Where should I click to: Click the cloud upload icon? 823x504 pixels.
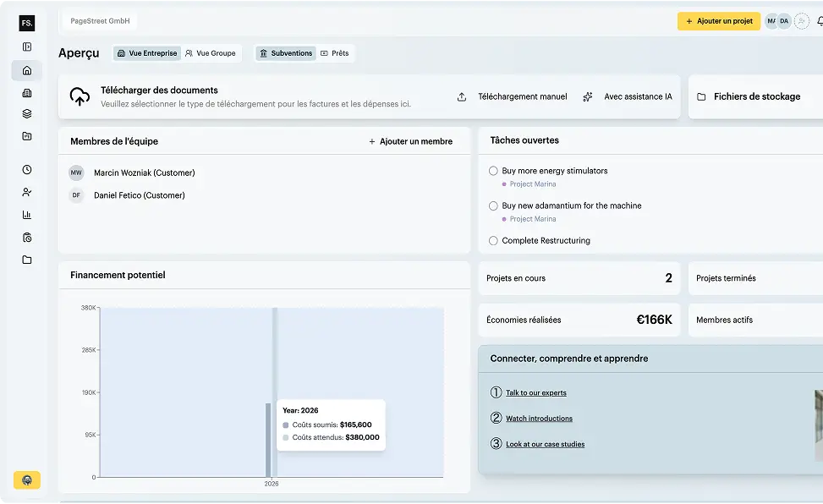80,96
